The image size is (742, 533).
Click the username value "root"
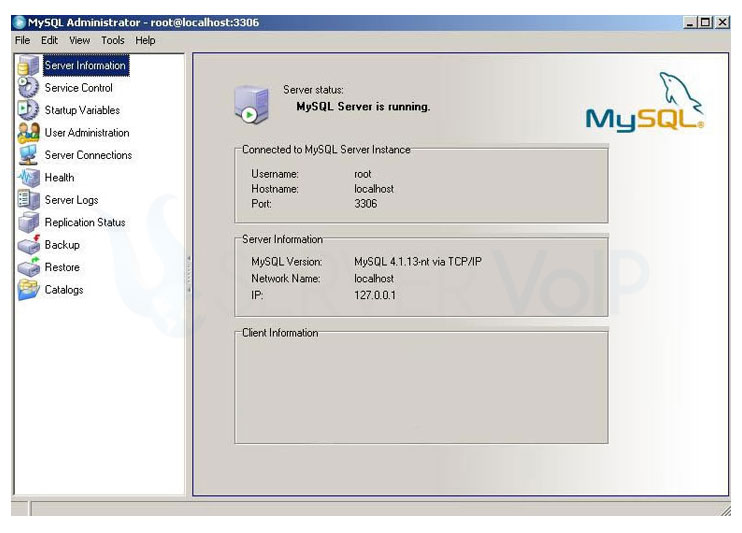coord(363,174)
